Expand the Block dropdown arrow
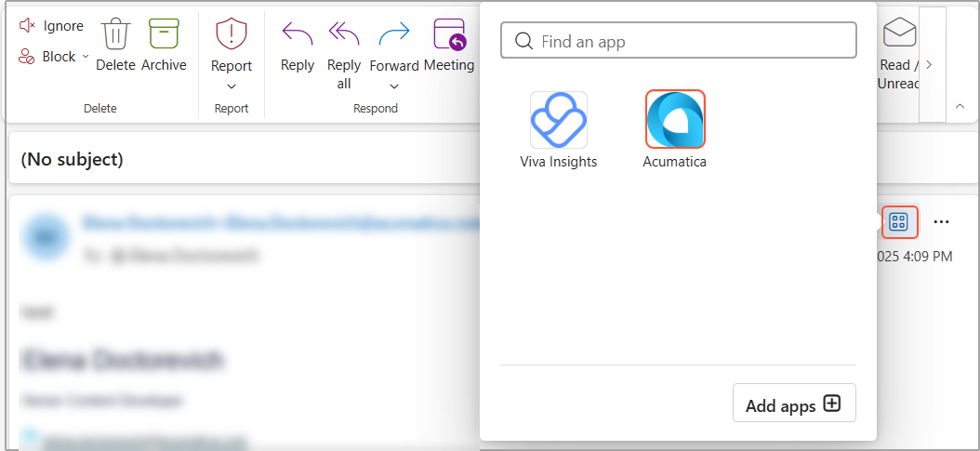The image size is (980, 451). (x=86, y=57)
